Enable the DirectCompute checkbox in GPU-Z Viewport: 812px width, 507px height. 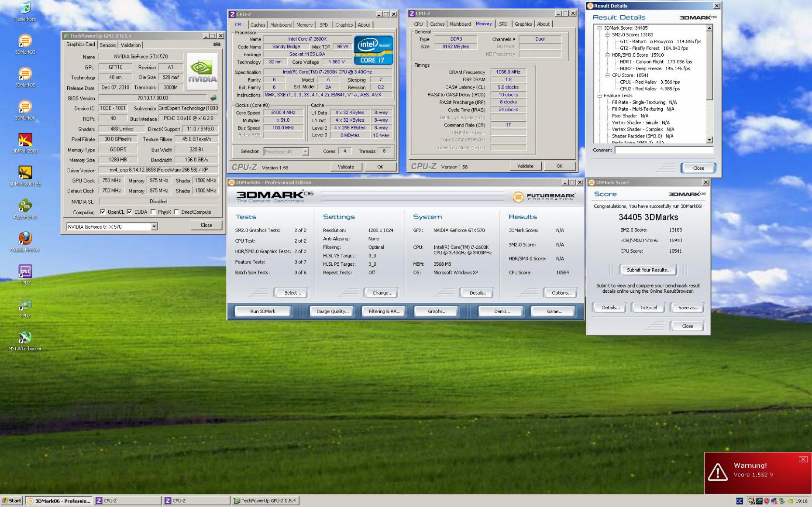click(176, 212)
